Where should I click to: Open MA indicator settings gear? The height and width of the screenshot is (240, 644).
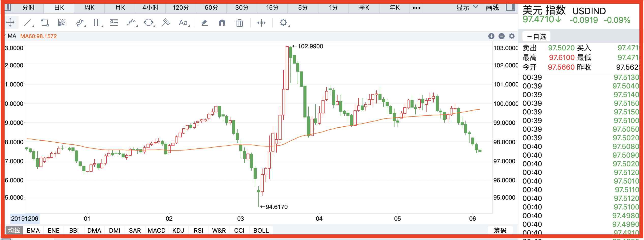[511, 36]
